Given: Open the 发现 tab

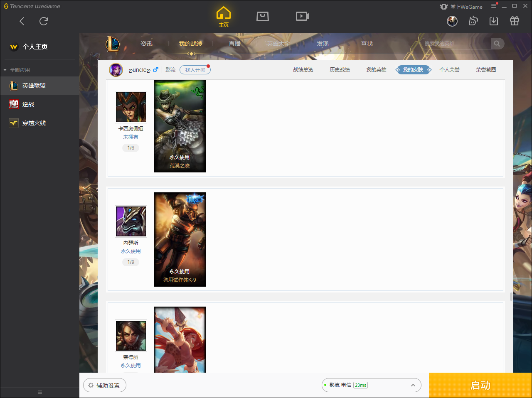Looking at the screenshot, I should click(323, 44).
